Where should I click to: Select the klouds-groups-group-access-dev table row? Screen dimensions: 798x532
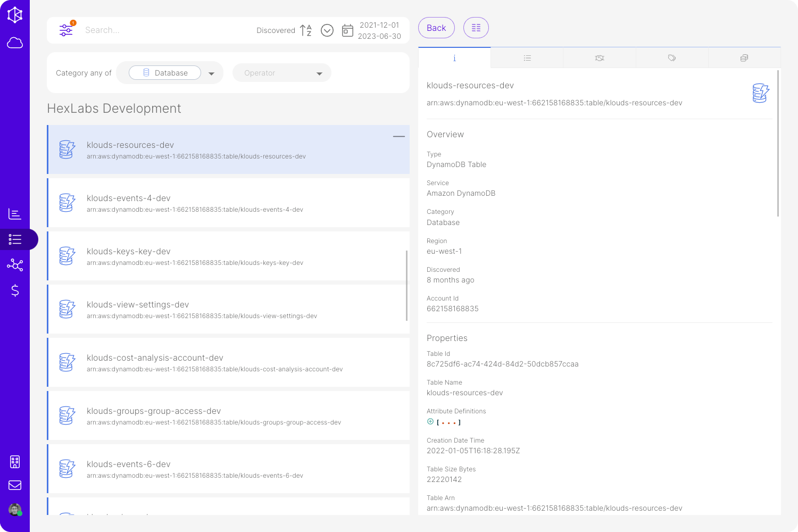tap(228, 415)
